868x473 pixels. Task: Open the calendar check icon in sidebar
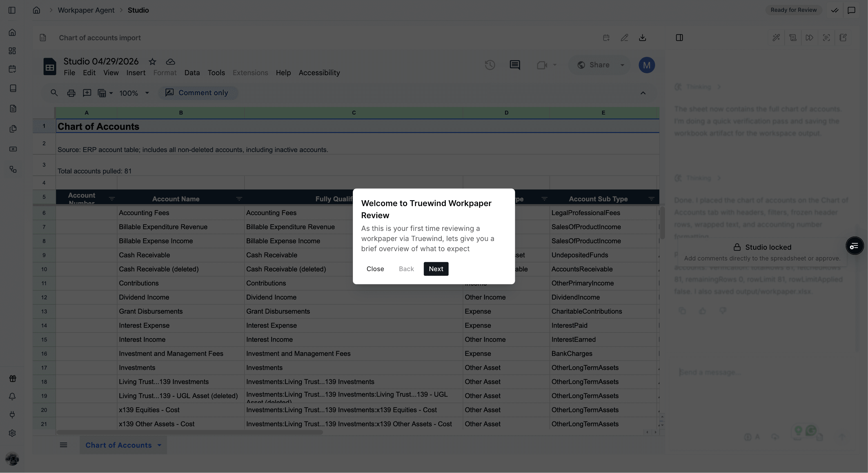12,69
